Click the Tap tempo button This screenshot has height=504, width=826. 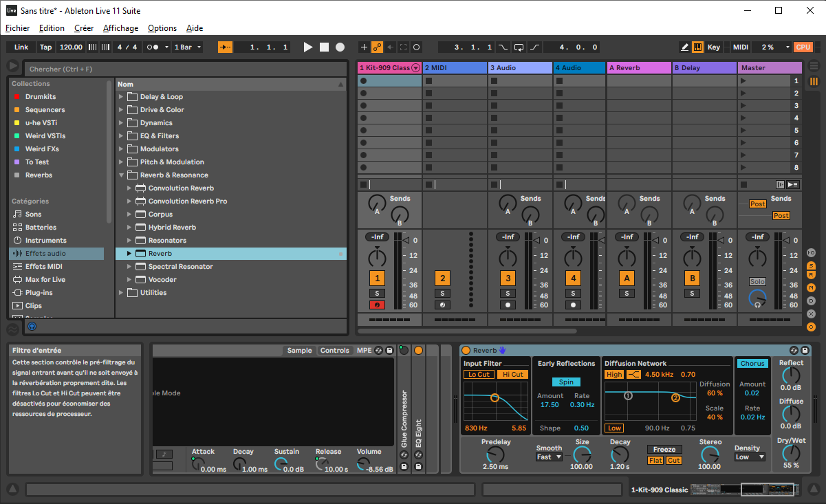pos(45,47)
